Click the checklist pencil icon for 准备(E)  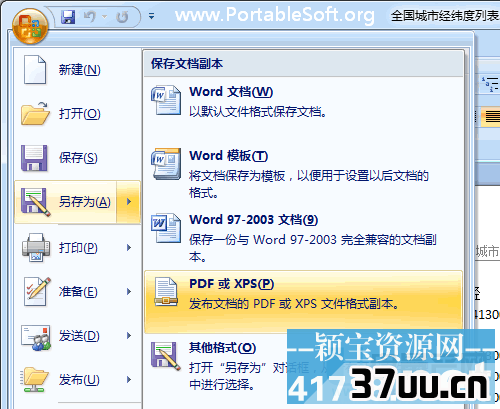point(37,291)
